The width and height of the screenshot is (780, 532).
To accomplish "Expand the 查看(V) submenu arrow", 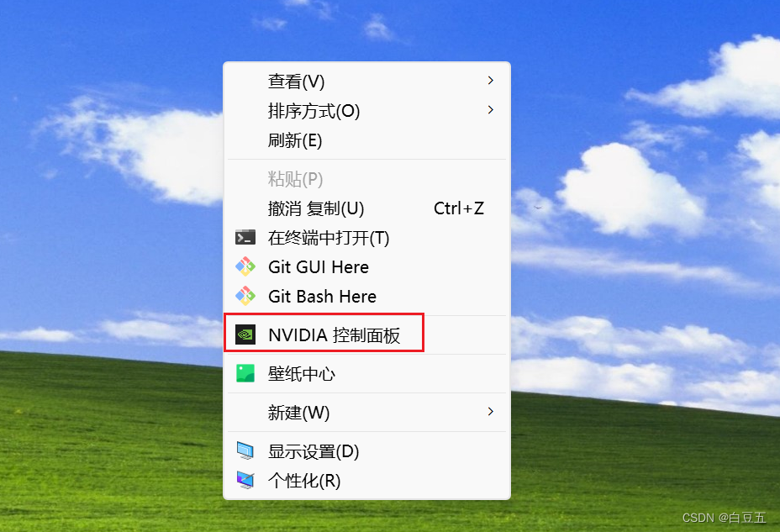I will point(491,81).
